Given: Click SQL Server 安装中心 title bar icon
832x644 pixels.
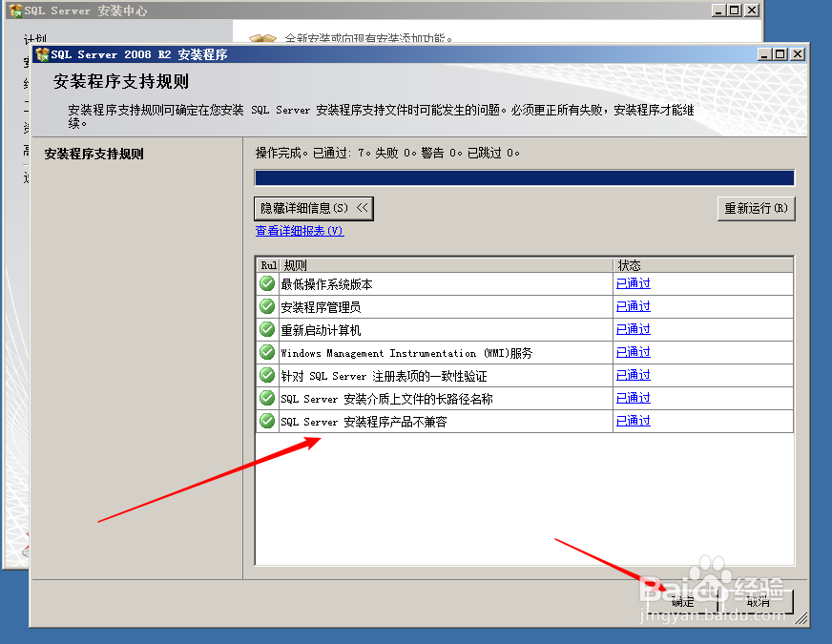Looking at the screenshot, I should click(x=16, y=10).
